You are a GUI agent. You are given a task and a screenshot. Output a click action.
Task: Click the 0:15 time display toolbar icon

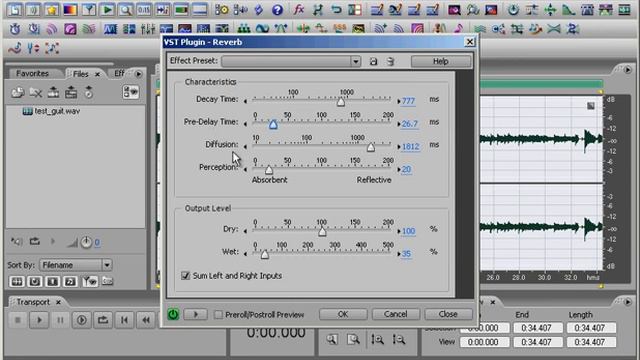(143, 9)
